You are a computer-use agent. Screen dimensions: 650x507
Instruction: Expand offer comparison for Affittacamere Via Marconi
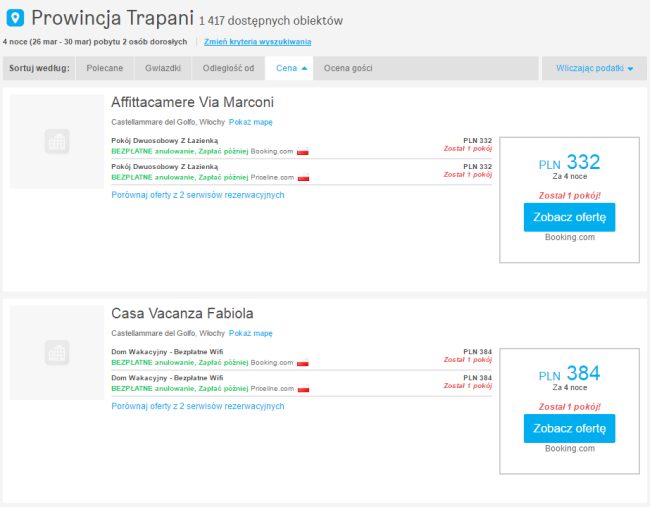tap(198, 195)
